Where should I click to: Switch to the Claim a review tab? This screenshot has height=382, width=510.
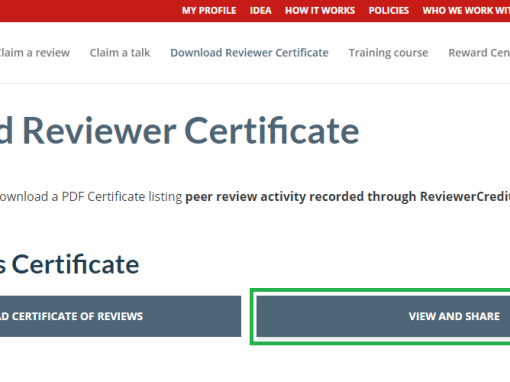click(x=34, y=53)
